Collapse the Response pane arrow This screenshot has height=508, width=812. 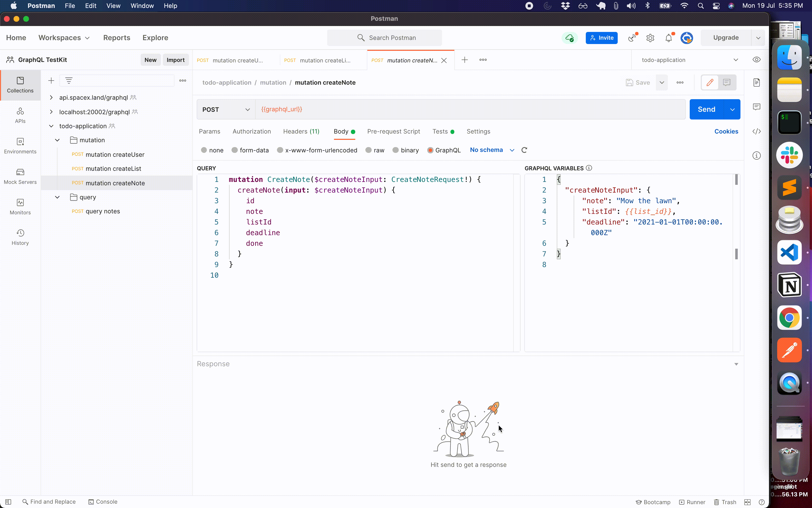[x=736, y=364]
